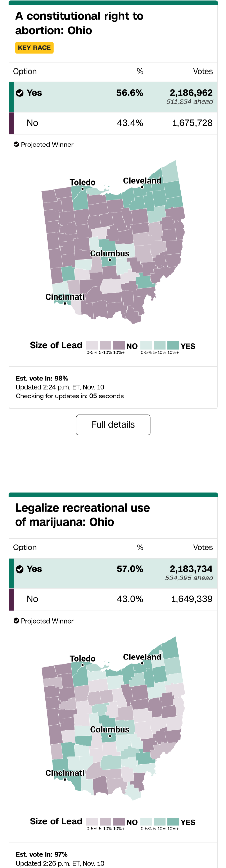Click the darkest YES 10%+ swatch in abortion legend
Screen dimensions: 226x868
click(x=173, y=345)
